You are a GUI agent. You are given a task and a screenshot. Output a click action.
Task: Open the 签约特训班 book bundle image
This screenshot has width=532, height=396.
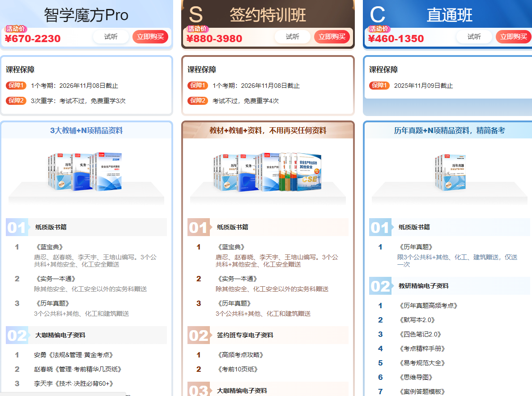268,172
